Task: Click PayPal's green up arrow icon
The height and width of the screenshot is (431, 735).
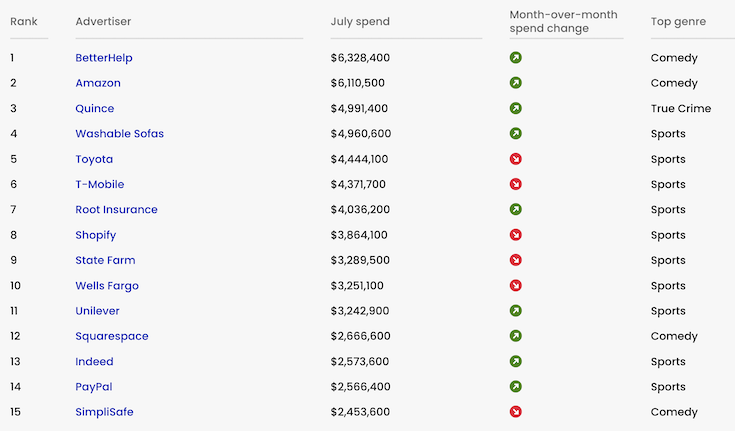Action: click(516, 387)
